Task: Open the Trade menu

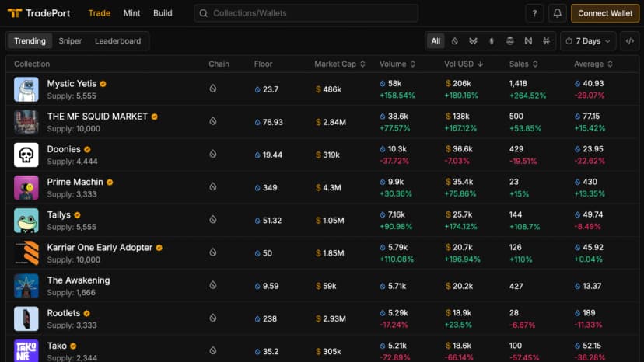Action: tap(100, 13)
